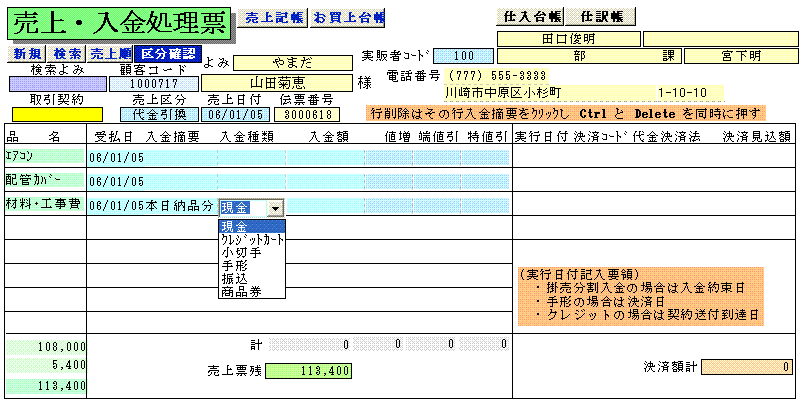Select 現金 from the dropdown list

point(251,227)
